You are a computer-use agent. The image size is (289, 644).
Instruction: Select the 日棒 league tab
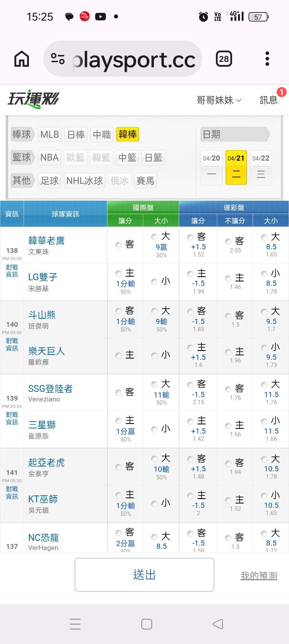point(76,134)
